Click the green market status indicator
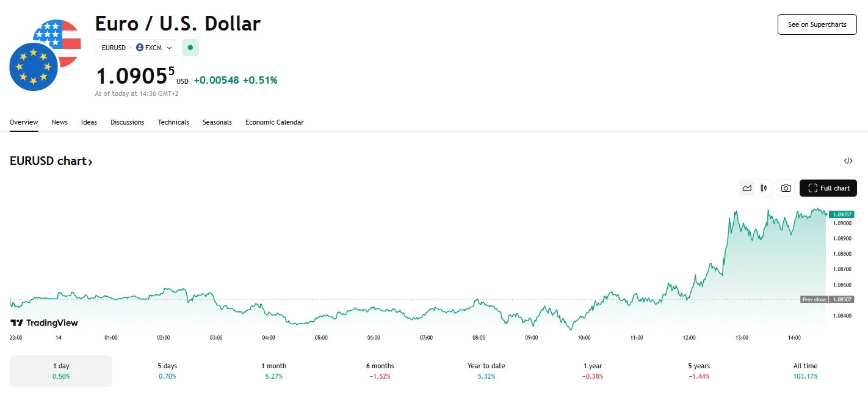This screenshot has height=400, width=868. (190, 48)
